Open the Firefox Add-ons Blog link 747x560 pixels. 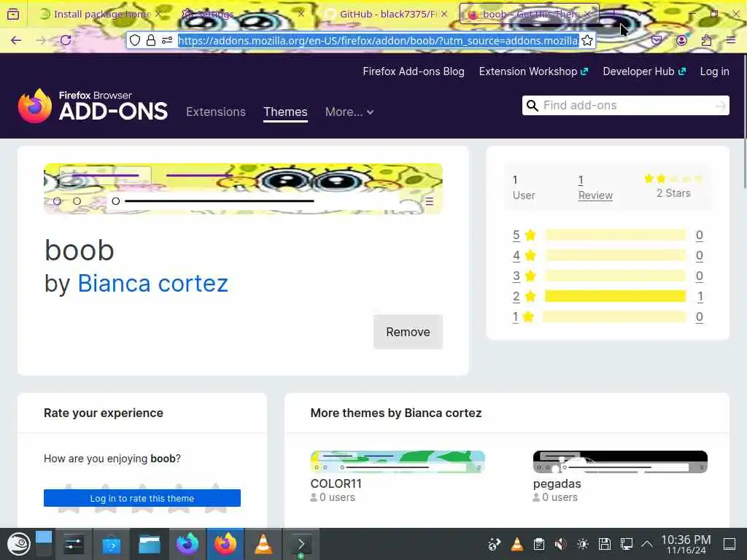pos(414,71)
